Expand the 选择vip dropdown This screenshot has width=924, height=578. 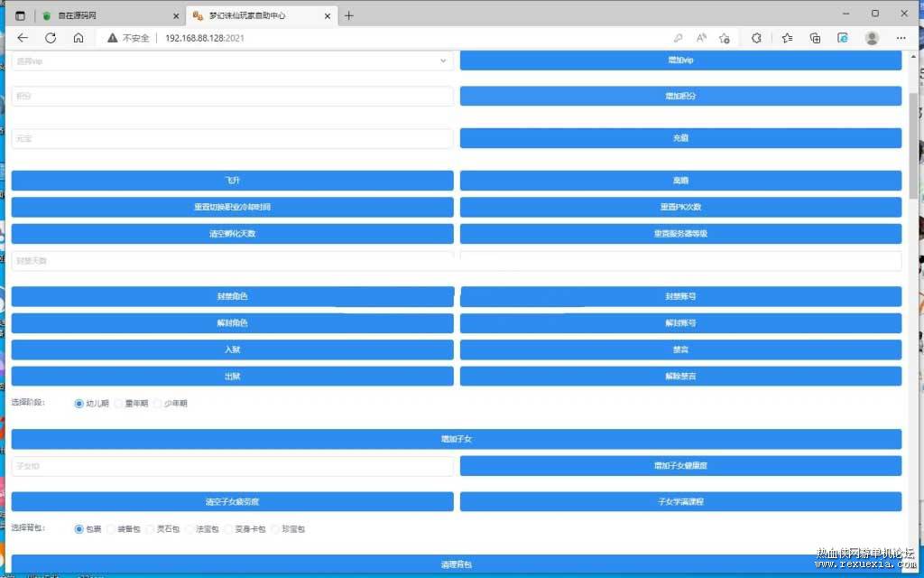pos(232,61)
